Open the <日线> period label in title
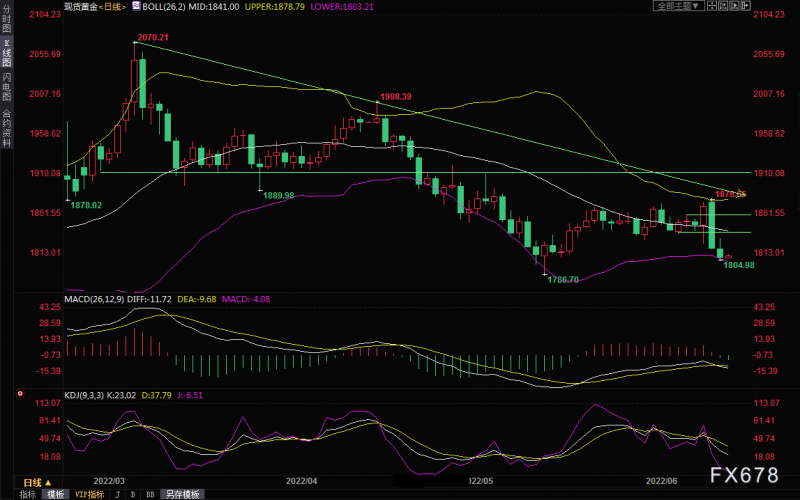This screenshot has width=800, height=500. 112,7
